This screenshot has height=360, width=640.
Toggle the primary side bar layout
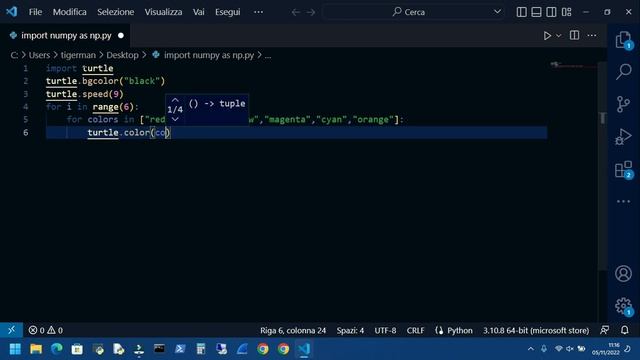[x=521, y=12]
